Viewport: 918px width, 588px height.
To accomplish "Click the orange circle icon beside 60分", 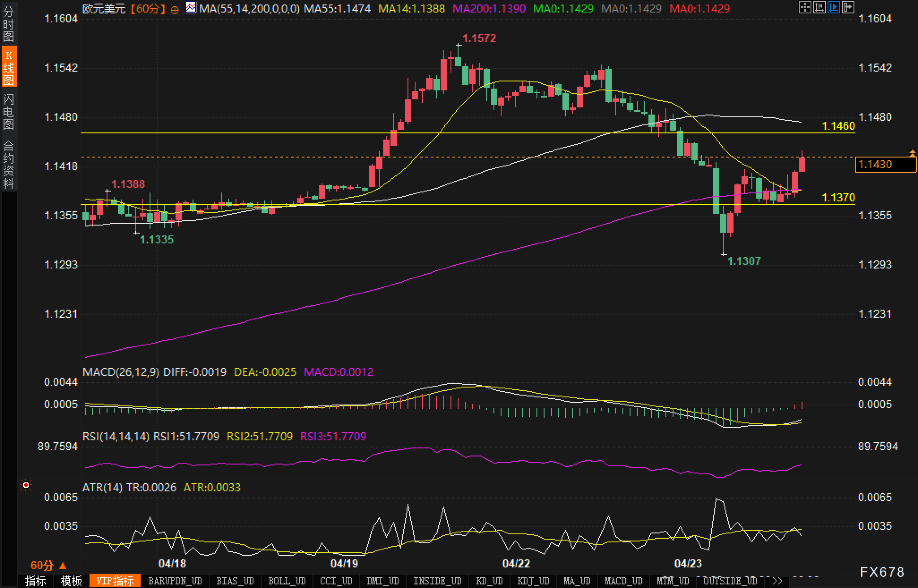I will (x=175, y=9).
